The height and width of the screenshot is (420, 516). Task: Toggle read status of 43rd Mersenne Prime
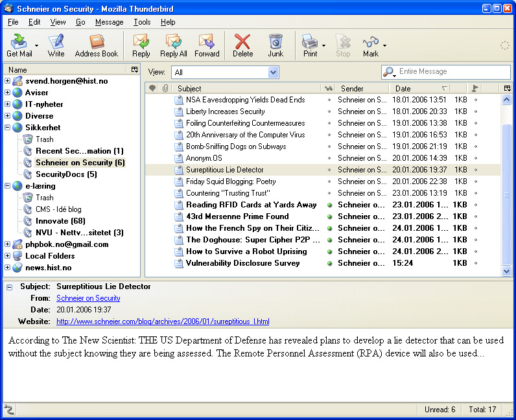(329, 216)
